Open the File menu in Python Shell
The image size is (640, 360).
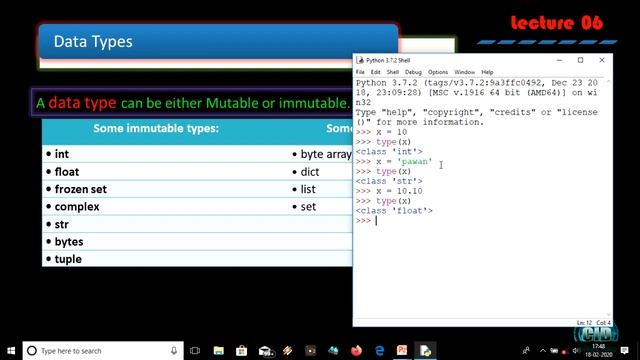[360, 72]
